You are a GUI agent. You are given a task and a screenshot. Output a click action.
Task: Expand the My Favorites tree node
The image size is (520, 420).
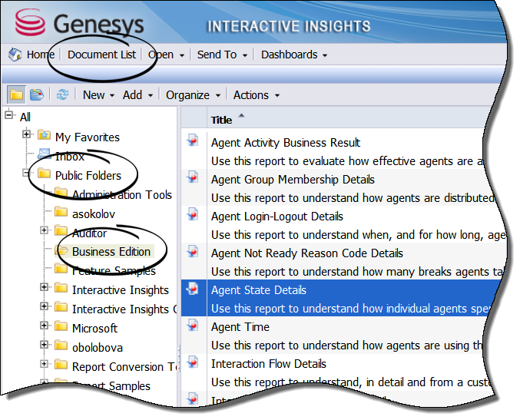[27, 135]
